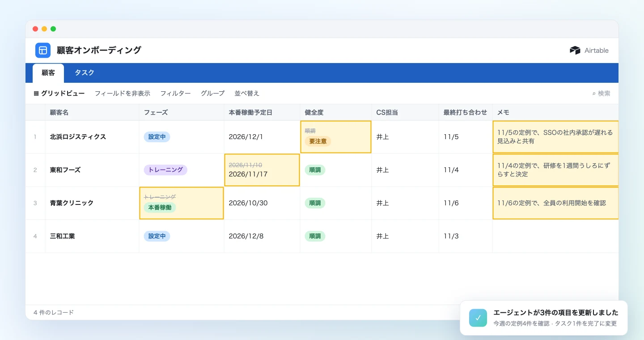Click the トレーニング tag in 東和フーズ row
The height and width of the screenshot is (340, 644).
click(165, 170)
